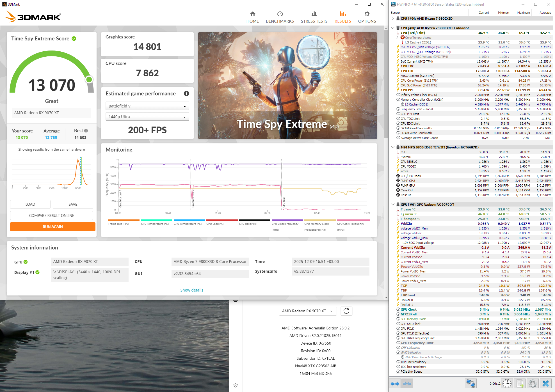Click the HWiNFO network remote monitoring icon
The image size is (555, 392).
pyautogui.click(x=471, y=384)
